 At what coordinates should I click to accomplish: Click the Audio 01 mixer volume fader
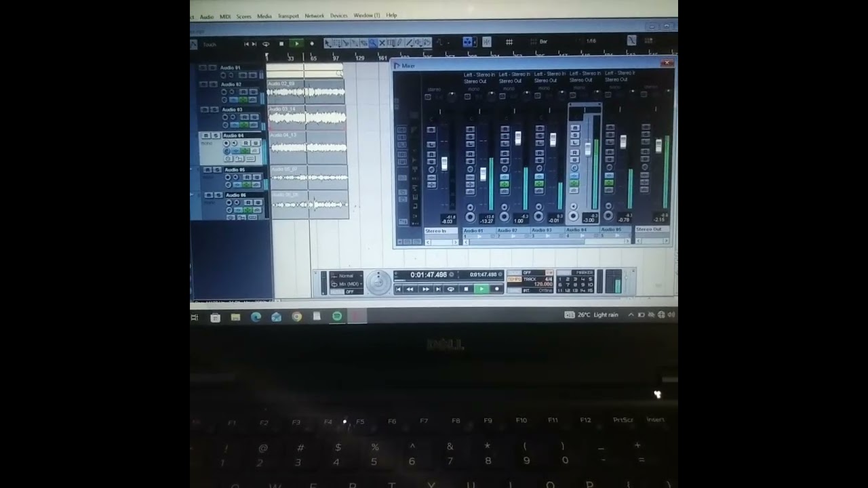click(484, 174)
